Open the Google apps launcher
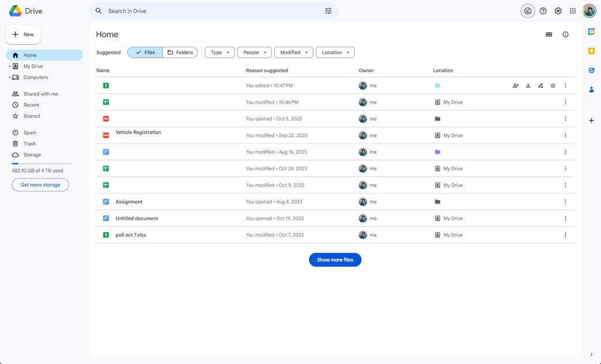Viewport: 601px width, 364px height. point(573,10)
